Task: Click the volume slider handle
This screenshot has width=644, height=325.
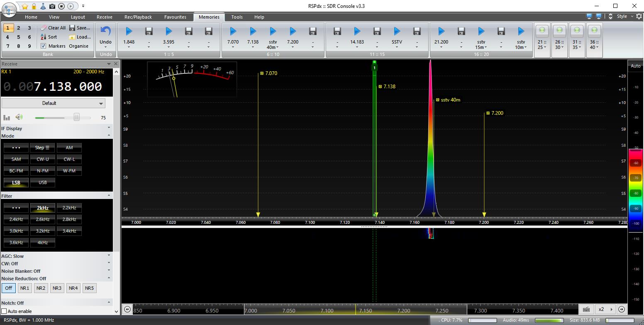Action: pos(77,118)
